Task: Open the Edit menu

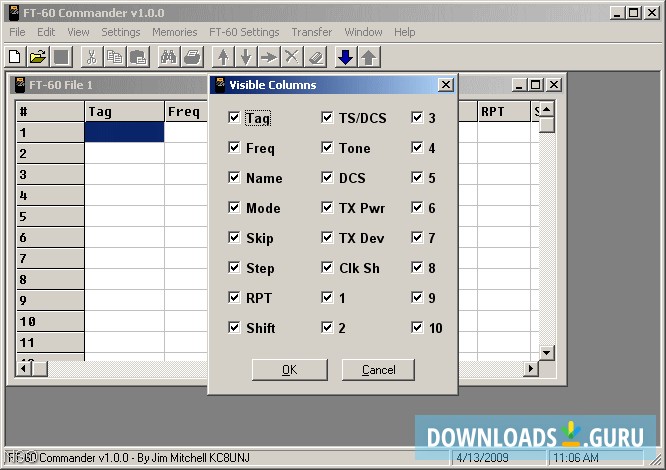Action: point(46,32)
